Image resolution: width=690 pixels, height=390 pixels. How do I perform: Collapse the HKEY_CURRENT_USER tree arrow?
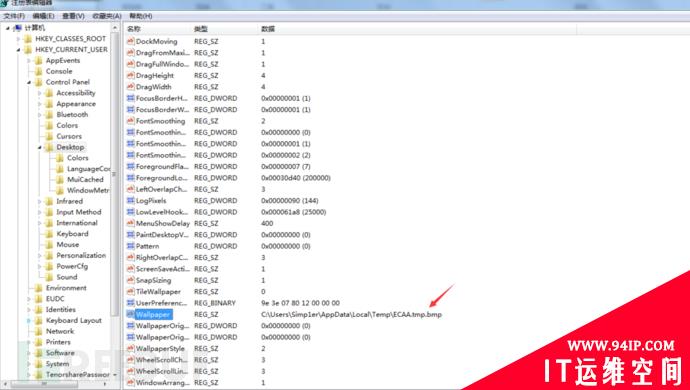pyautogui.click(x=18, y=50)
